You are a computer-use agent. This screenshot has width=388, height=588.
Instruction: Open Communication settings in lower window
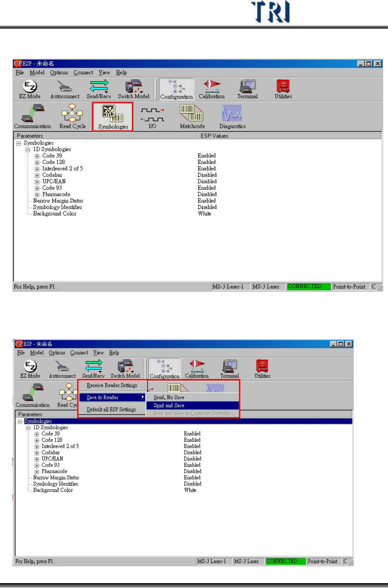33,395
